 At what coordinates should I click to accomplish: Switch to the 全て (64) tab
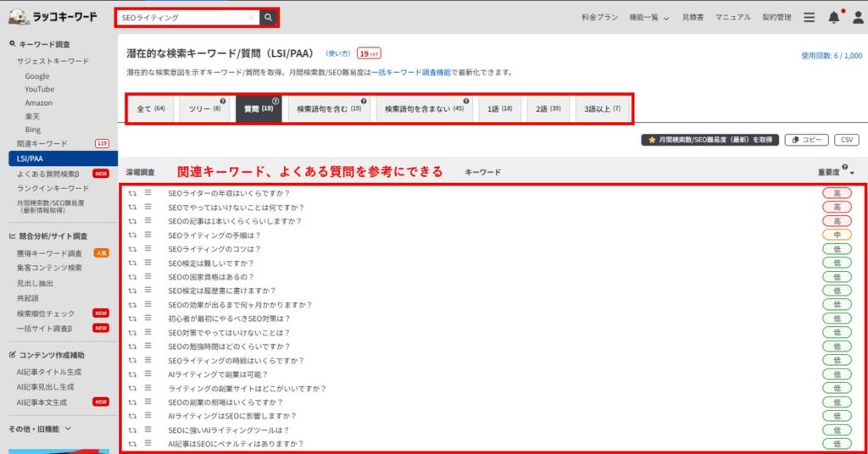[x=151, y=109]
